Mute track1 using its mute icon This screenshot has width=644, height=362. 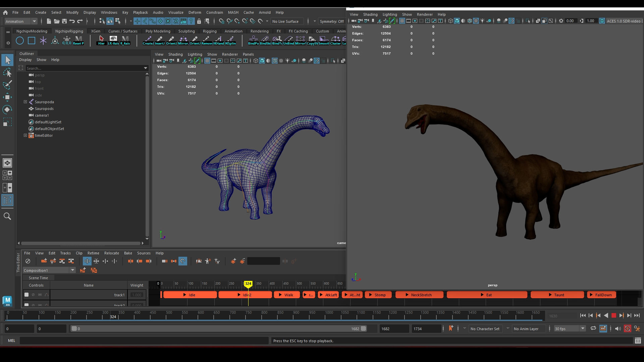[x=33, y=295]
